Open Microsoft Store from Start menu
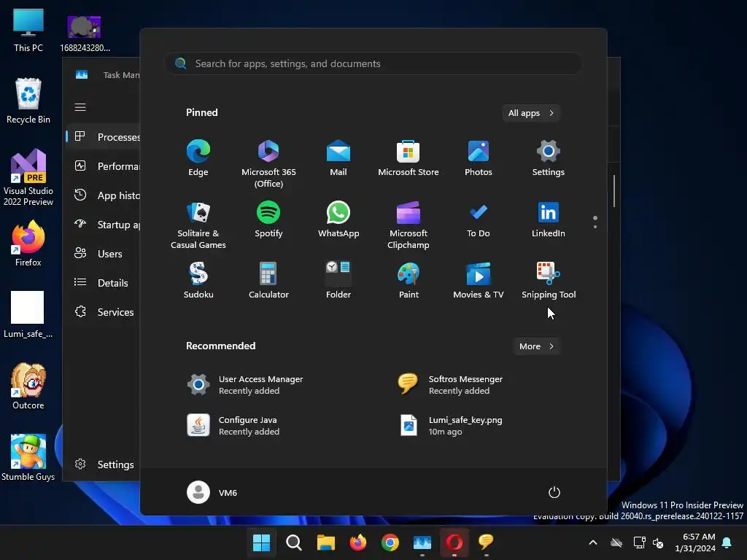This screenshot has width=747, height=560. point(409,158)
